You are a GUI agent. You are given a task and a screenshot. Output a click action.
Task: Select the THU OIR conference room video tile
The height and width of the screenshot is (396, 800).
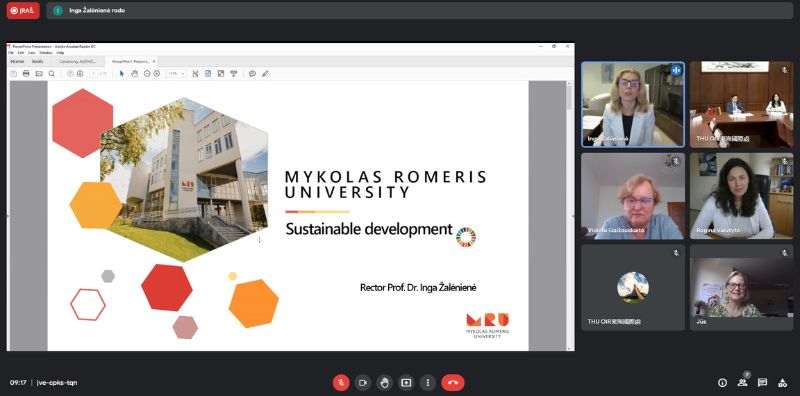(741, 105)
